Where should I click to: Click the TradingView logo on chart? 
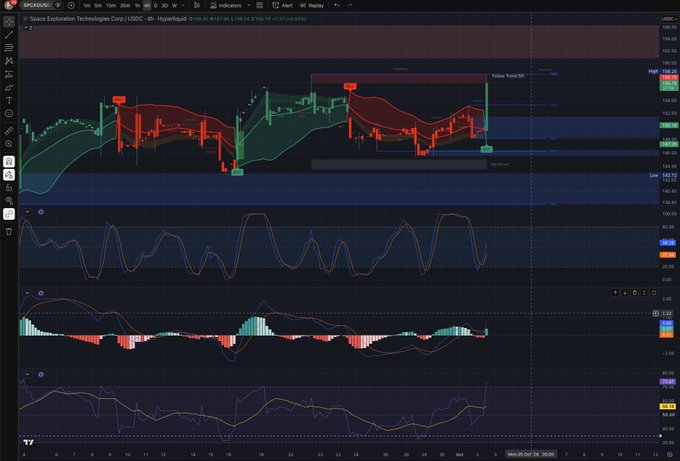(x=29, y=442)
